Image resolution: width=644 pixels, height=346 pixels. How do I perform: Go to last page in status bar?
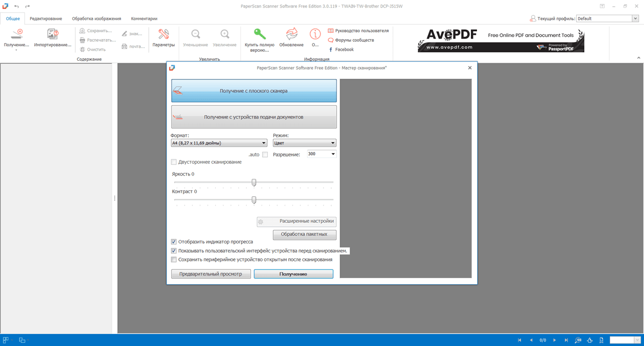pyautogui.click(x=567, y=340)
